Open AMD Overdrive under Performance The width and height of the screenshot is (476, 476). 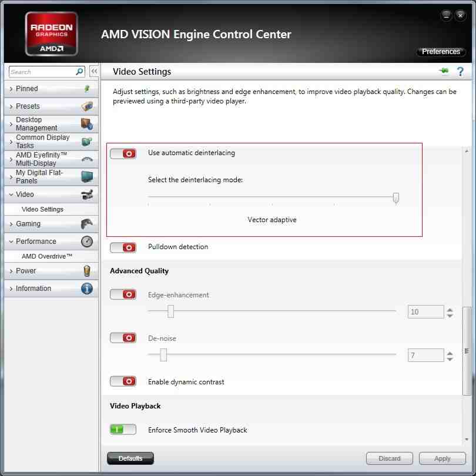point(47,256)
